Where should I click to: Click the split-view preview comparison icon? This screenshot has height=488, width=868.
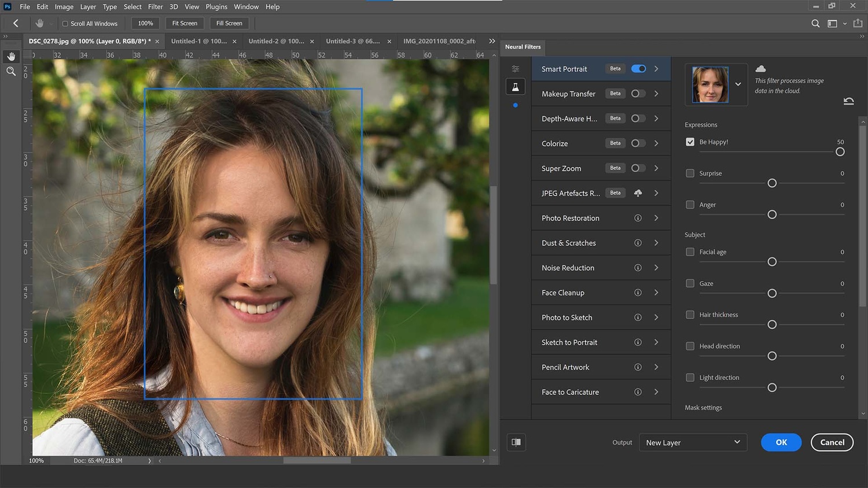516,442
